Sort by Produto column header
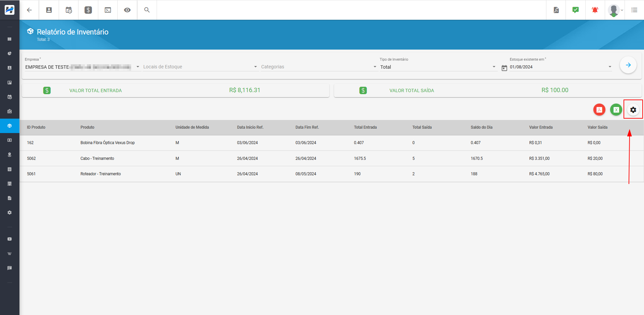The height and width of the screenshot is (315, 644). pyautogui.click(x=87, y=127)
